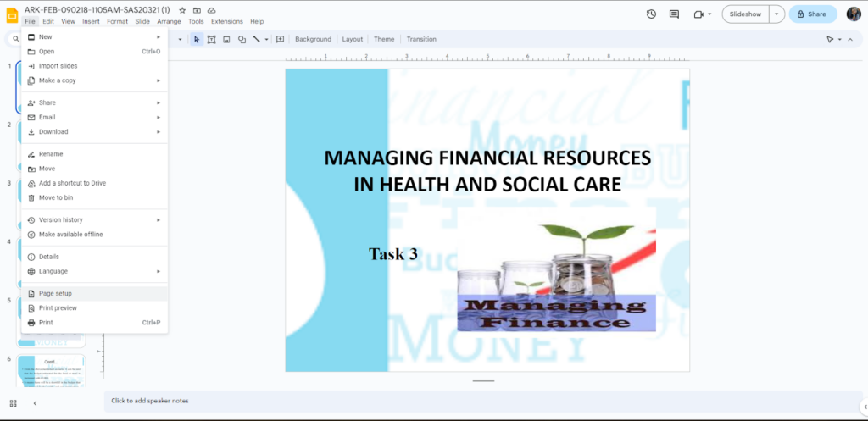Click the speaker notes field

click(483, 401)
